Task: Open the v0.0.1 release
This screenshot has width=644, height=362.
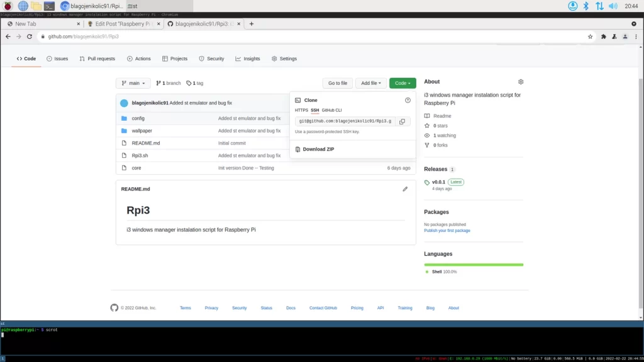Action: coord(438,182)
